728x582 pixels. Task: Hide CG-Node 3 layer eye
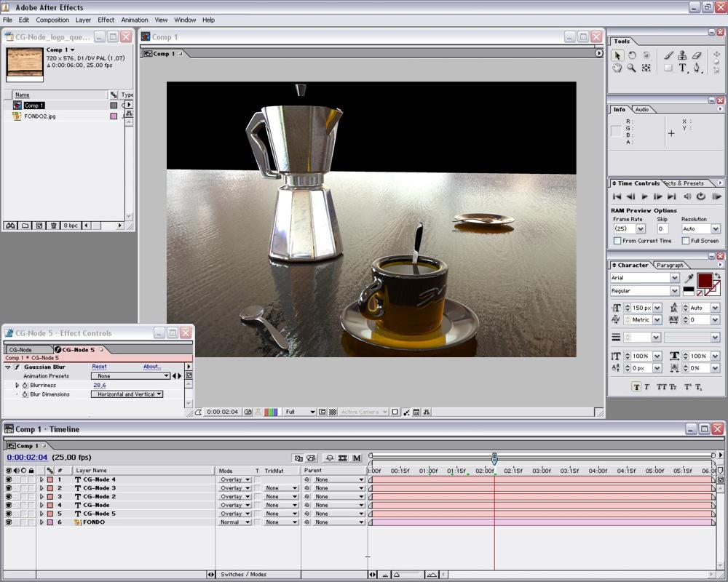click(9, 488)
